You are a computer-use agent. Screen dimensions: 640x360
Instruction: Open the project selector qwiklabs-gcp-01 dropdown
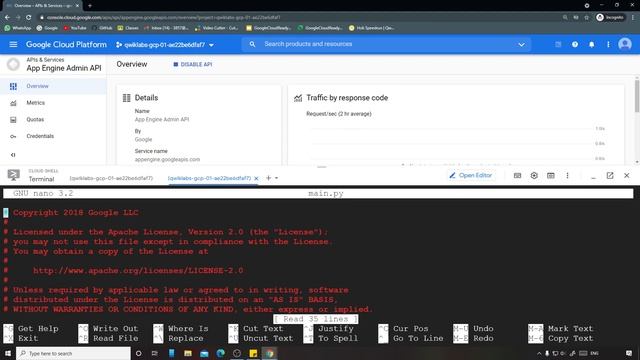165,45
